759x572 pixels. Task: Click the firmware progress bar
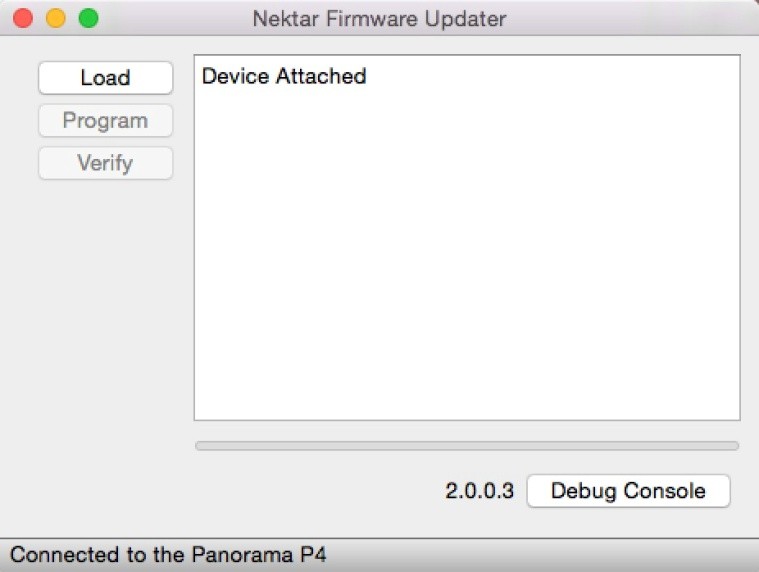(466, 446)
